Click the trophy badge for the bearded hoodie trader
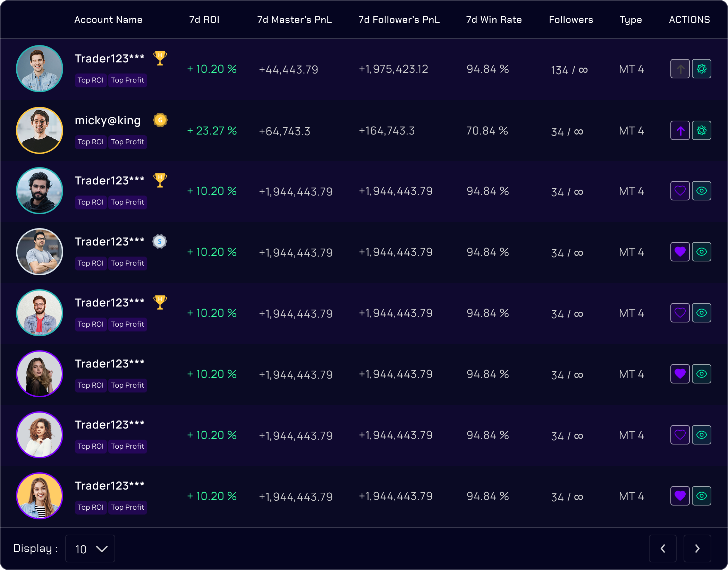Image resolution: width=728 pixels, height=570 pixels. (x=160, y=180)
